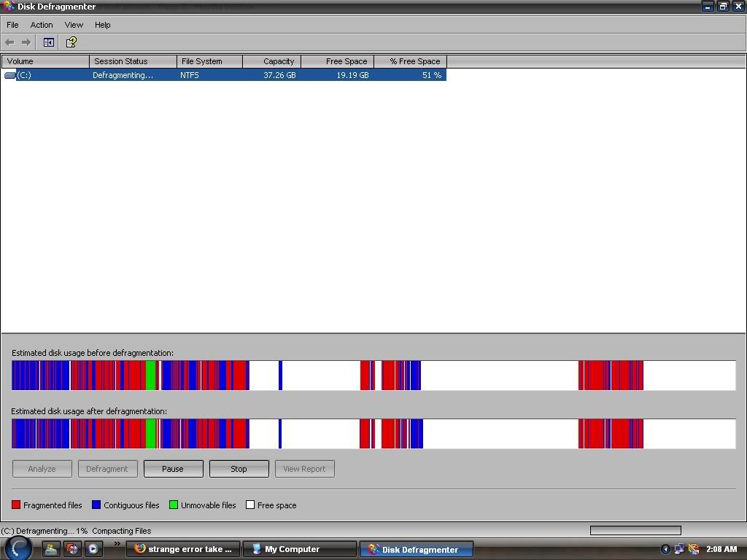Launch Windows Media Player from quick launch
747x560 pixels.
pos(93,549)
